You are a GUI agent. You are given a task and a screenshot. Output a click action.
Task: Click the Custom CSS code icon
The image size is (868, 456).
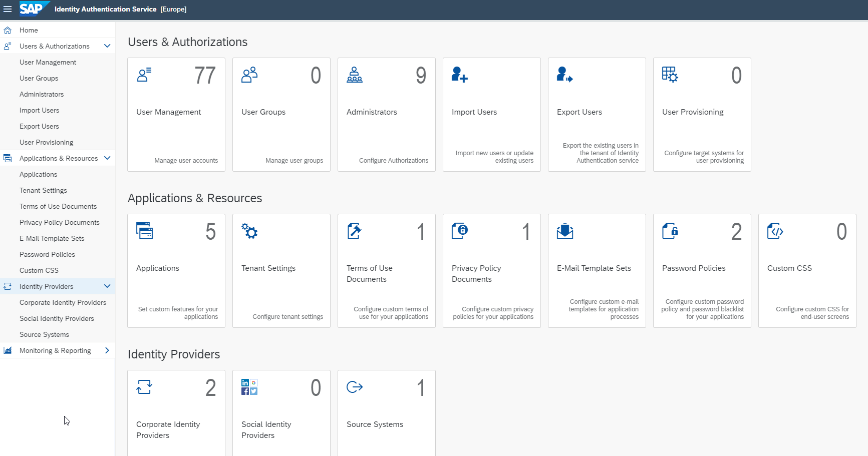tap(775, 231)
